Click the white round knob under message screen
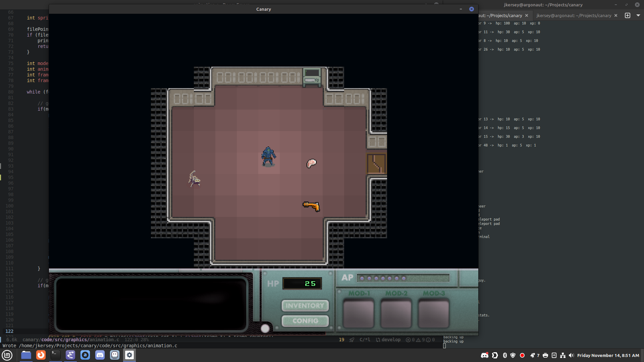 pyautogui.click(x=265, y=328)
